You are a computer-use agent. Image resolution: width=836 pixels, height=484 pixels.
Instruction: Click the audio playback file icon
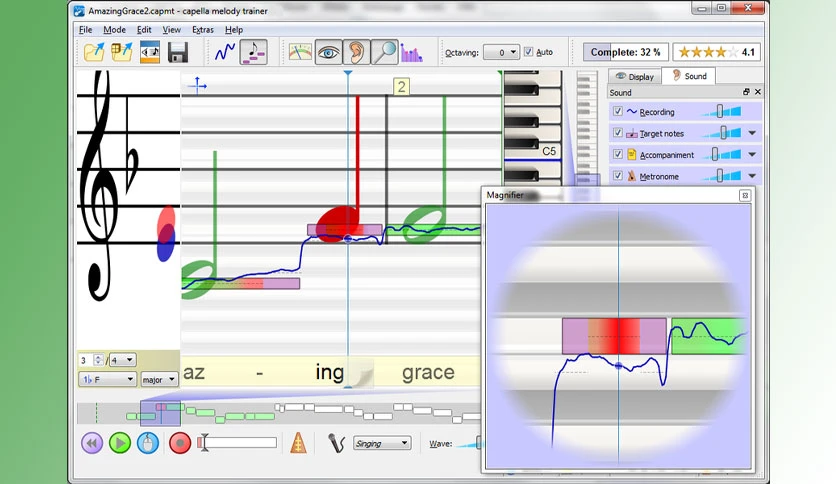click(x=150, y=52)
